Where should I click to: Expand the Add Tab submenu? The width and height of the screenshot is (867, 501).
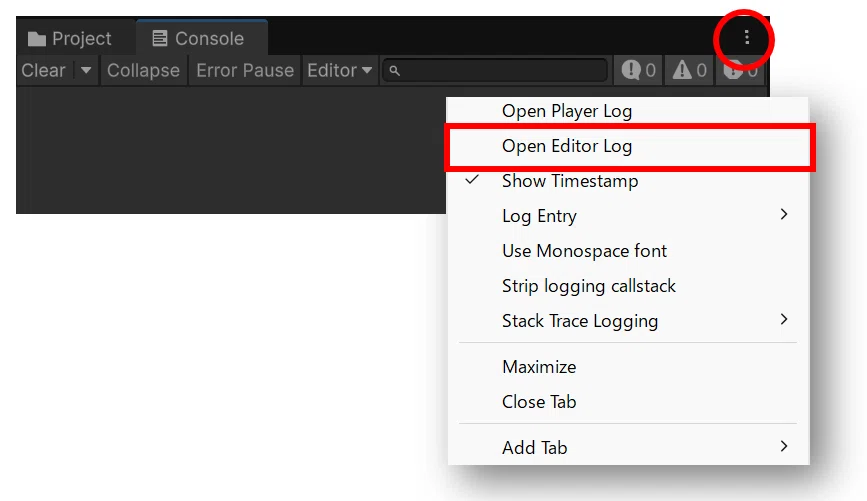(x=628, y=447)
